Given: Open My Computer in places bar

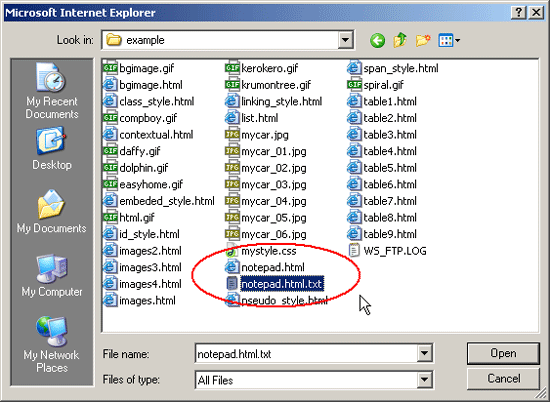Looking at the screenshot, I should pyautogui.click(x=52, y=276).
